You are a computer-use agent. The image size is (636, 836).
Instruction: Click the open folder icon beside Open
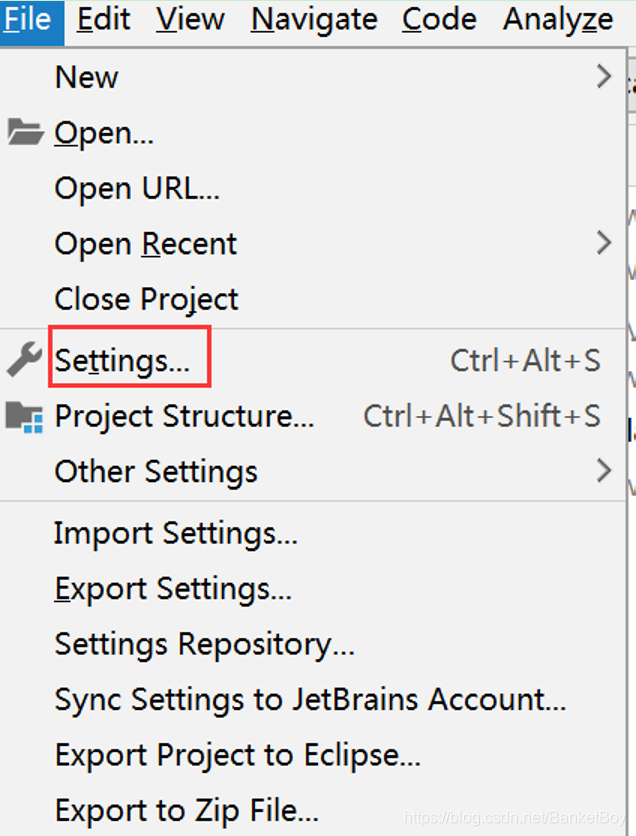[x=25, y=132]
